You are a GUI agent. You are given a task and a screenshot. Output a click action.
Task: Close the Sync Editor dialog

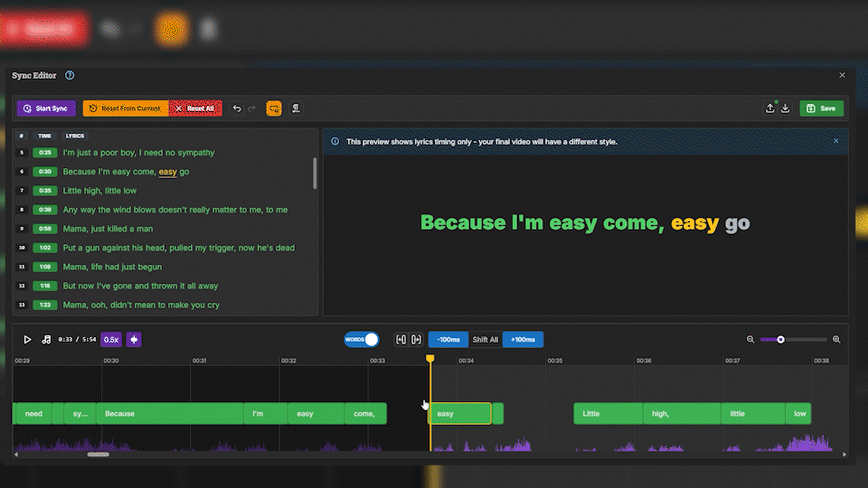pos(842,75)
